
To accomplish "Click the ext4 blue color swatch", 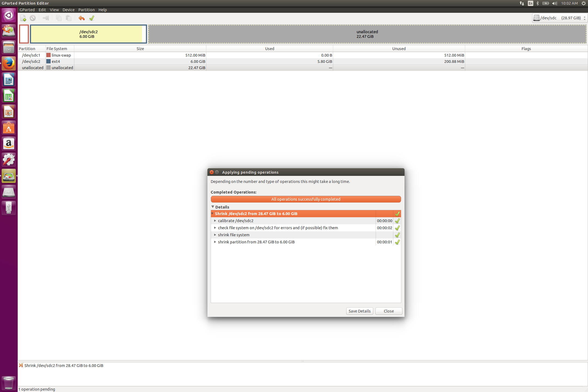I will [48, 62].
